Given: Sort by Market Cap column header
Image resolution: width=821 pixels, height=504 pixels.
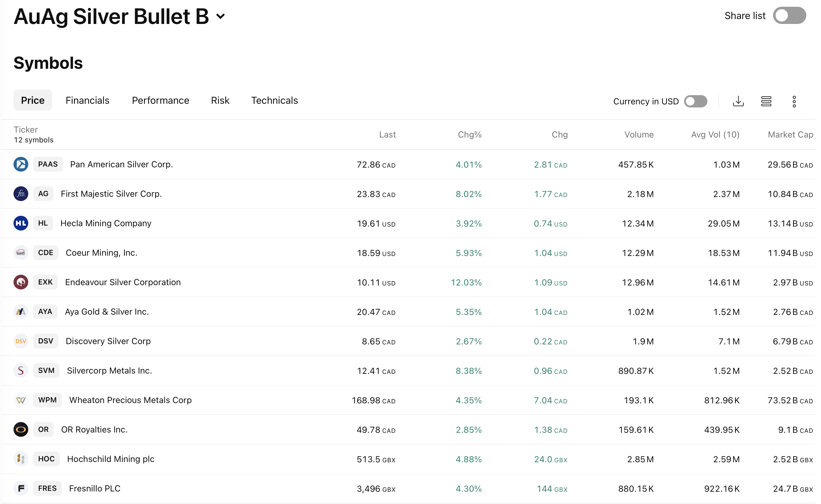Looking at the screenshot, I should [x=790, y=135].
